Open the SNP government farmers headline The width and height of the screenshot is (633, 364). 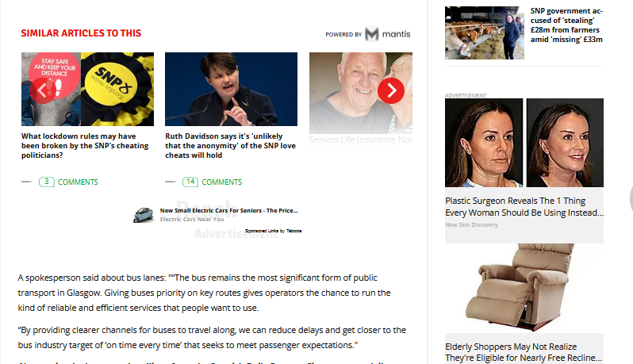click(566, 25)
